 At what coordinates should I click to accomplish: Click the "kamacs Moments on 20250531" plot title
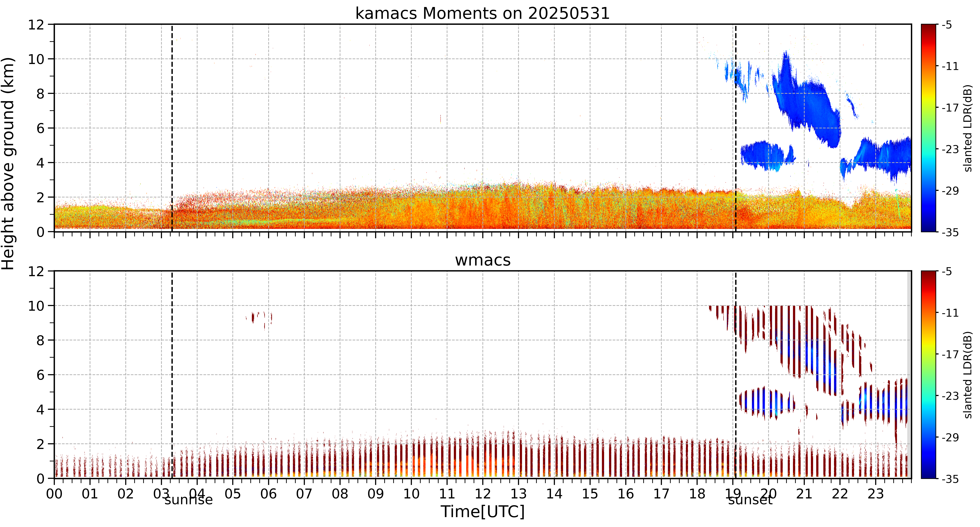pos(482,13)
